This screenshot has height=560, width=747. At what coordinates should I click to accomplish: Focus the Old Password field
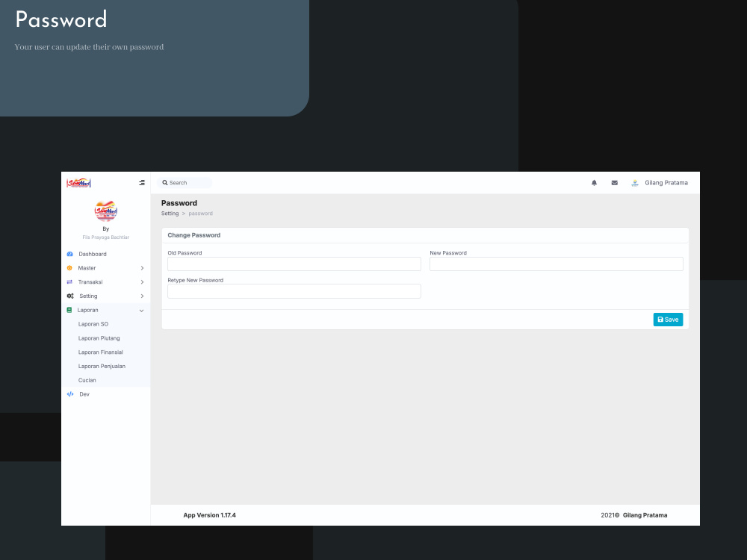click(294, 264)
